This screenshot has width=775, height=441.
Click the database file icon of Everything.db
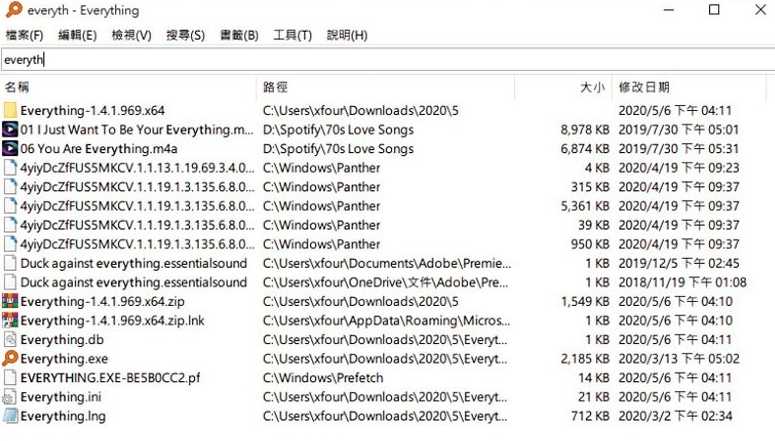[10, 339]
